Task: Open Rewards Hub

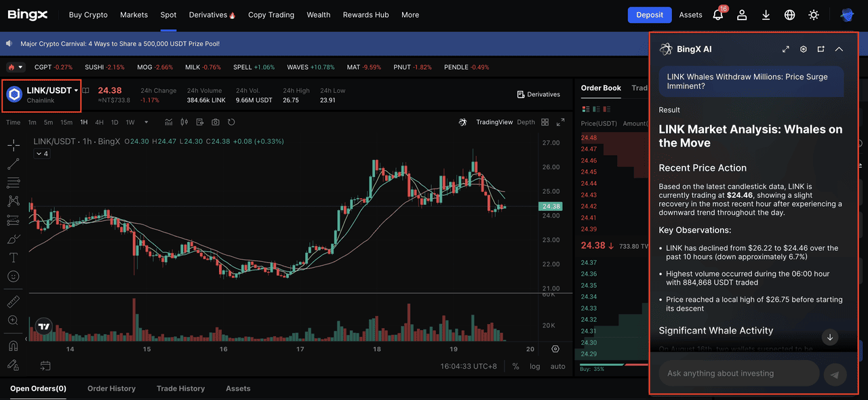Action: point(366,14)
